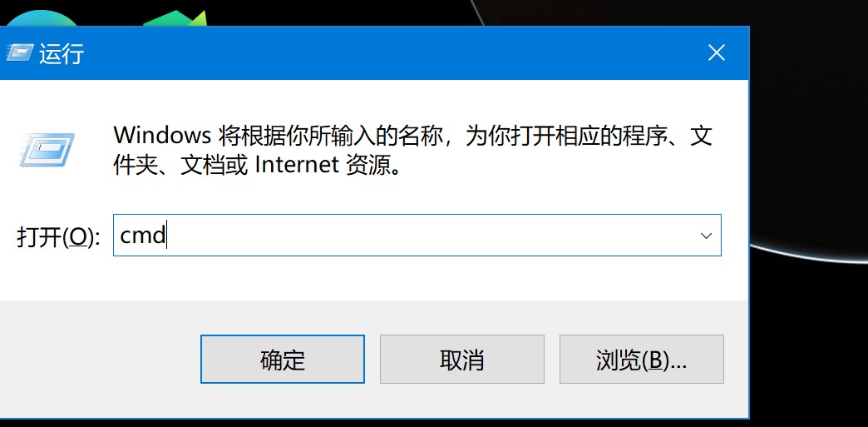Close the 运行 dialog with the X
The height and width of the screenshot is (427, 868).
tap(717, 53)
